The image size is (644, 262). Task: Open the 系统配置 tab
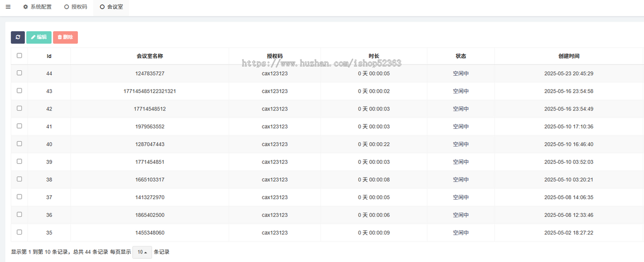pyautogui.click(x=38, y=8)
